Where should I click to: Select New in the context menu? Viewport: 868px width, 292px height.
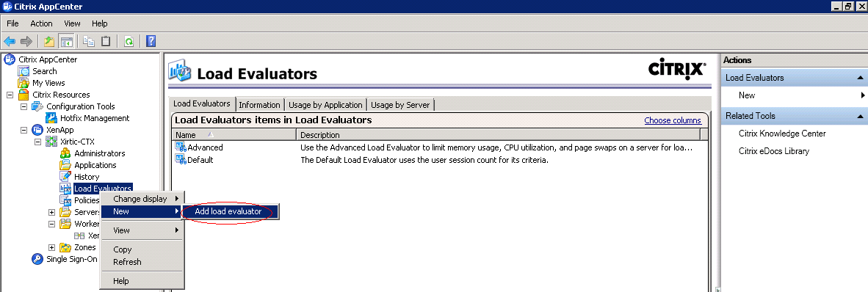(x=141, y=211)
